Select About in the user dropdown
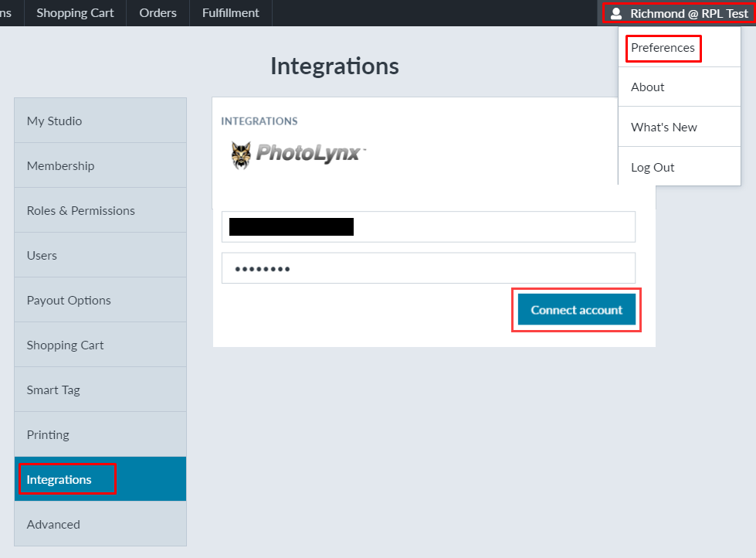 647,87
